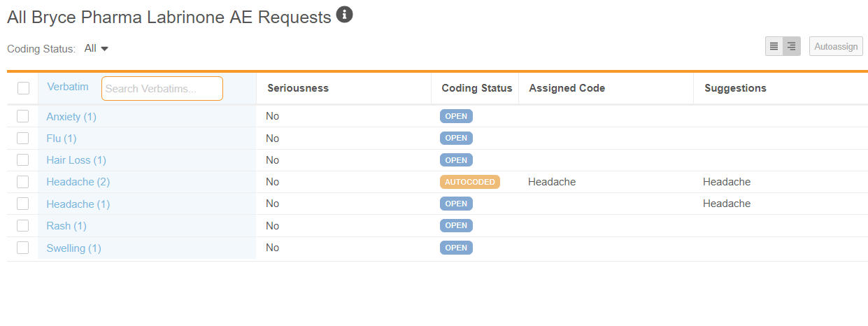Image resolution: width=868 pixels, height=326 pixels.
Task: Click the OPEN status badge for Swelling
Action: (456, 248)
